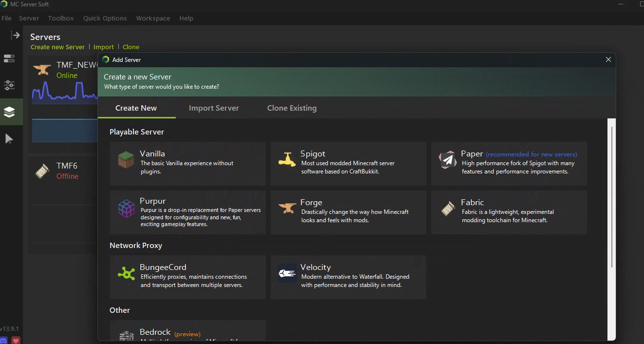Open the dashboard icon in the left sidebar

coord(9,59)
